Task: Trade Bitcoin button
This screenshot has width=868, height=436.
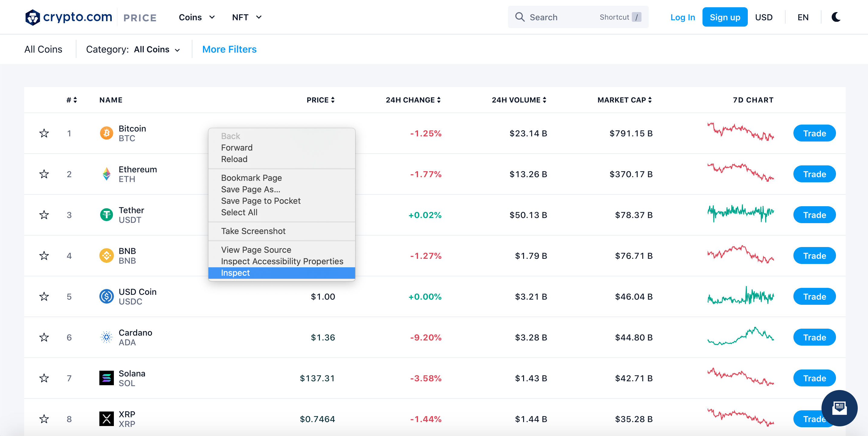Action: click(814, 133)
